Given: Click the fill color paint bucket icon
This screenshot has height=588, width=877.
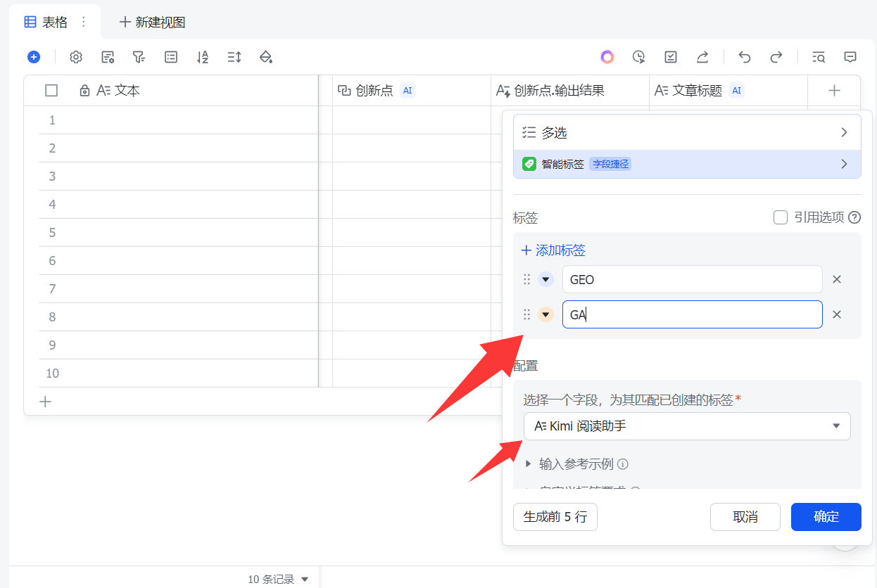Looking at the screenshot, I should [266, 57].
